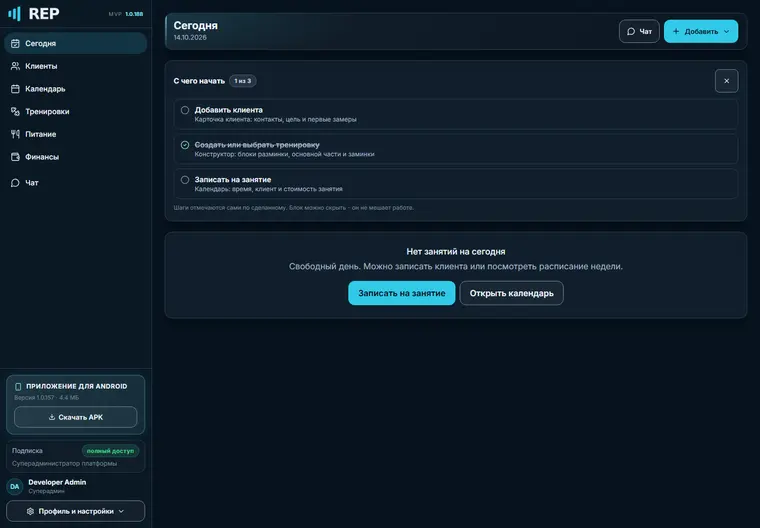This screenshot has width=760, height=528.
Task: Close the С чего начать panel
Action: 727,81
